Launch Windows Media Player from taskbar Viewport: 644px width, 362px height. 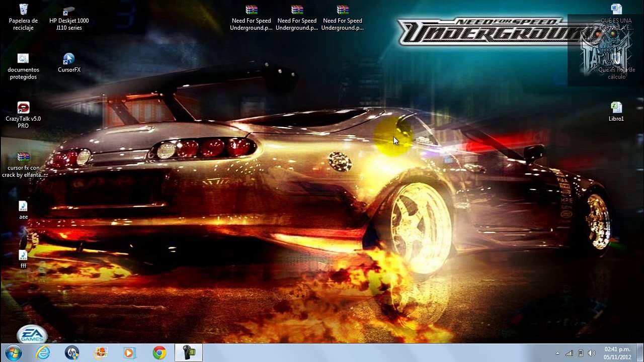tap(130, 353)
